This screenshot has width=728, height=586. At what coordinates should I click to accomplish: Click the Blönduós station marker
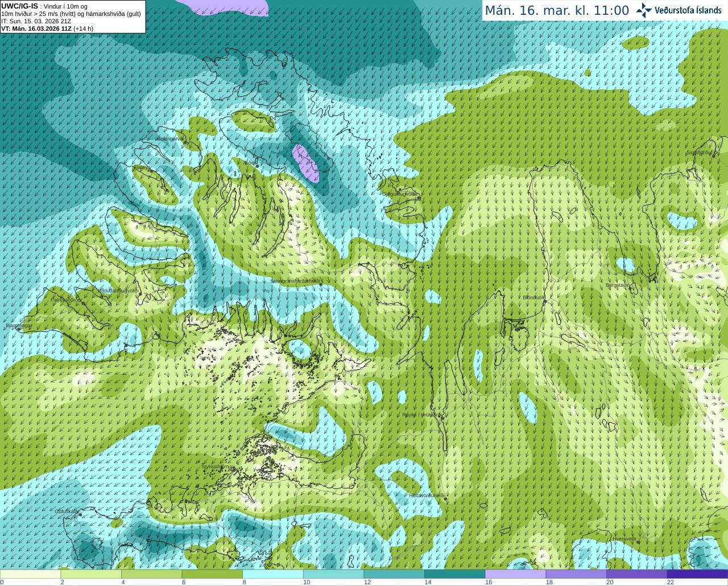(544, 302)
